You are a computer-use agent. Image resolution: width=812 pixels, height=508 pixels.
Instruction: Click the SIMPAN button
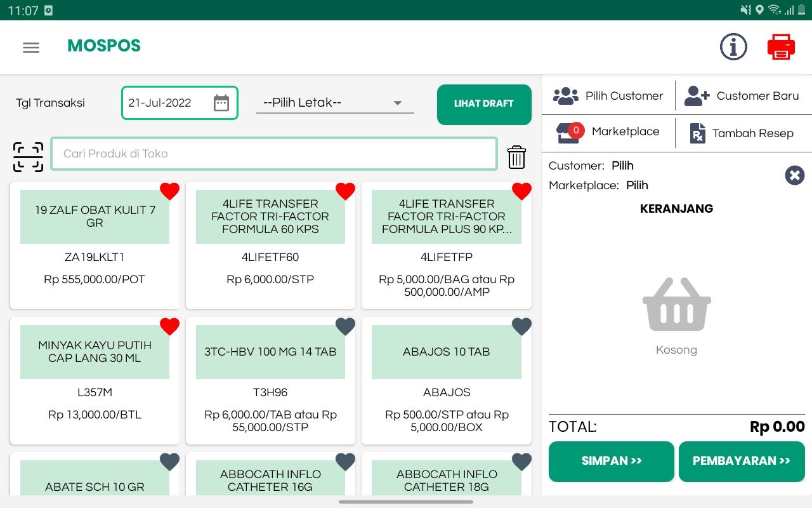pos(612,461)
